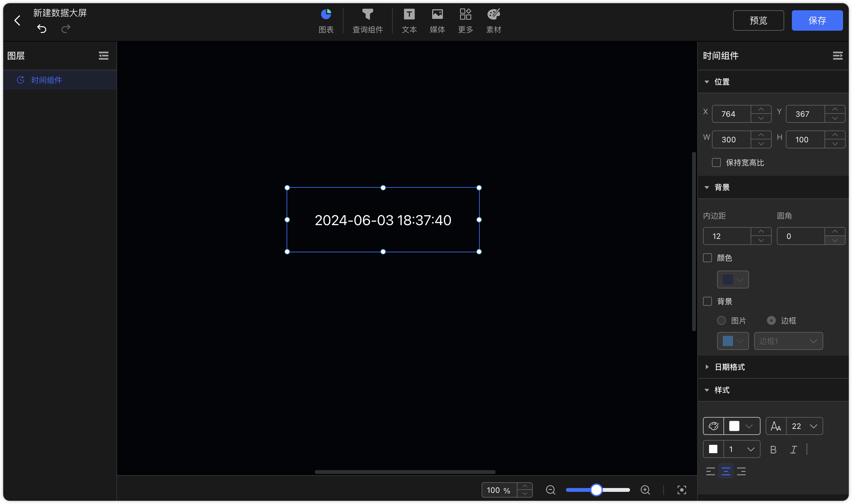The height and width of the screenshot is (504, 852).
Task: Open the border color swatch
Action: tap(732, 341)
